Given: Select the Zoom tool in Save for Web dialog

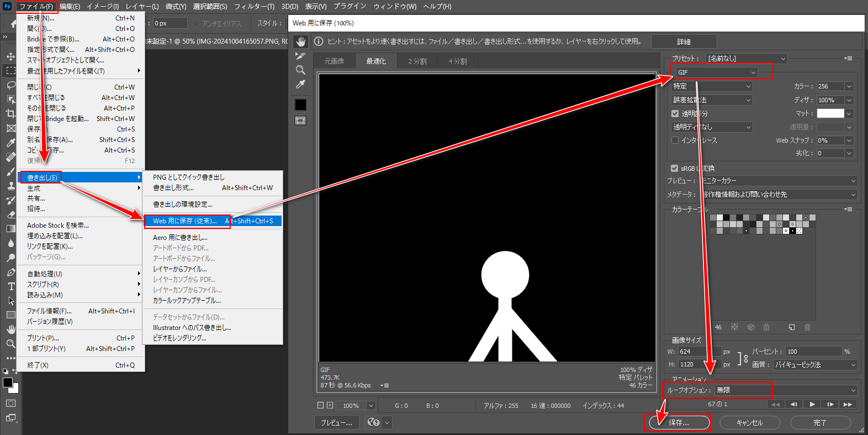Looking at the screenshot, I should click(300, 70).
